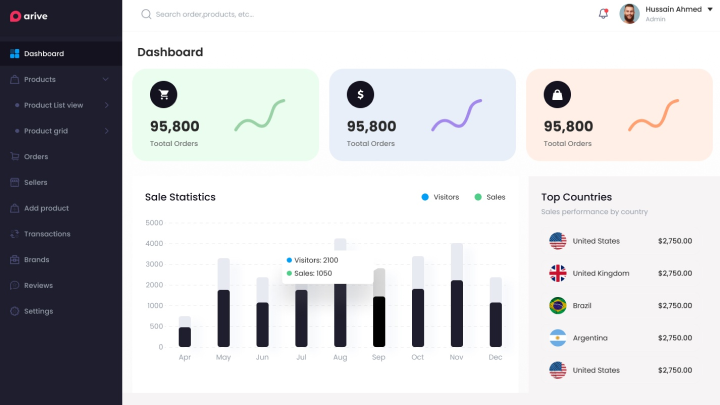Go to Settings in the sidebar

38,311
